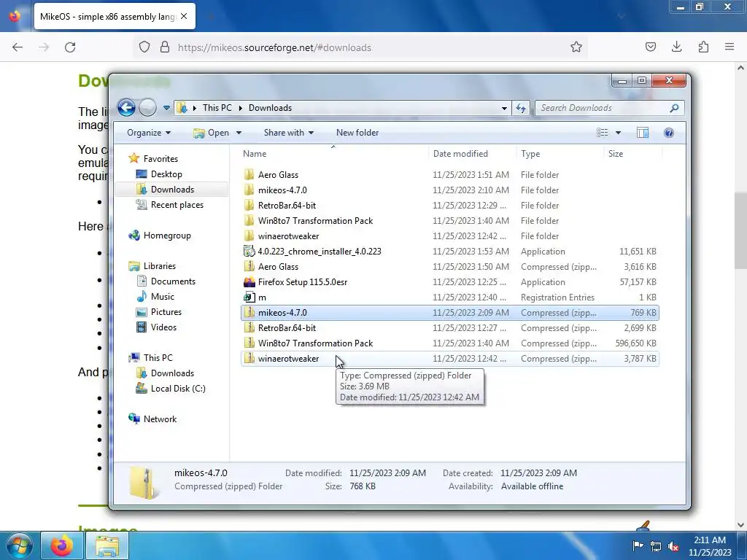This screenshot has width=747, height=560.
Task: Reload the page in Firefox
Action: [70, 47]
